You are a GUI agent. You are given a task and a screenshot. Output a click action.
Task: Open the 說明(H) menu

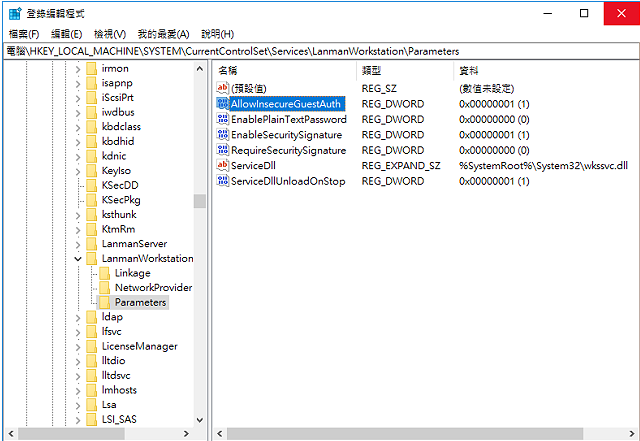point(218,34)
